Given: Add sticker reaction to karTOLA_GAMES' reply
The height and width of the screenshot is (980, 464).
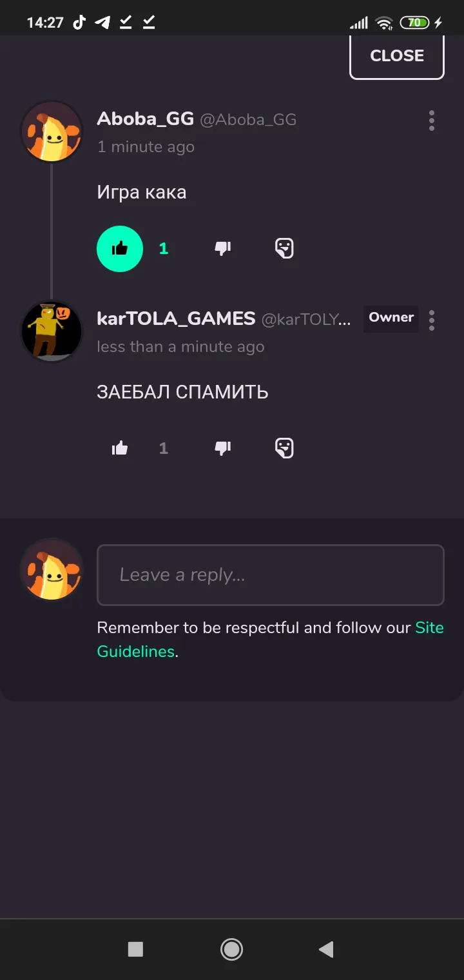Looking at the screenshot, I should [x=284, y=448].
